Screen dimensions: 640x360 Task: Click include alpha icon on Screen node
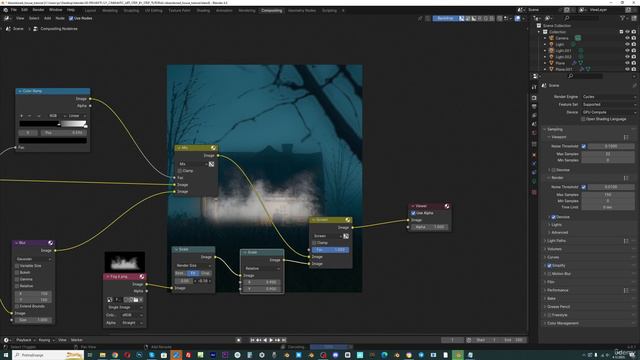[x=346, y=236]
